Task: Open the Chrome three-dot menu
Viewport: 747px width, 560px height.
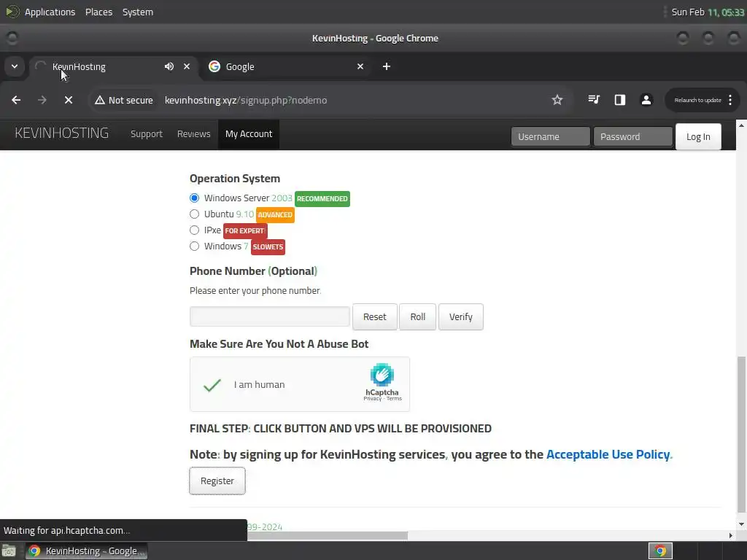Action: (x=730, y=100)
